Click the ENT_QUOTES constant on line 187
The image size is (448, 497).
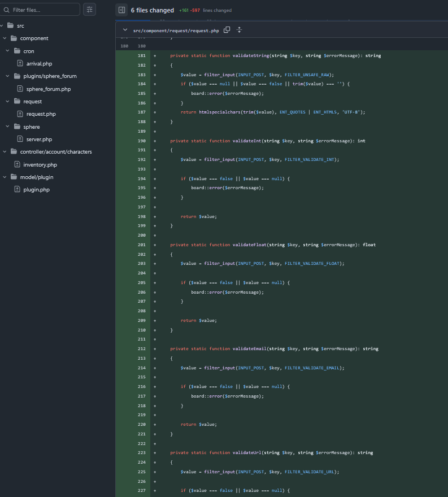coord(292,112)
